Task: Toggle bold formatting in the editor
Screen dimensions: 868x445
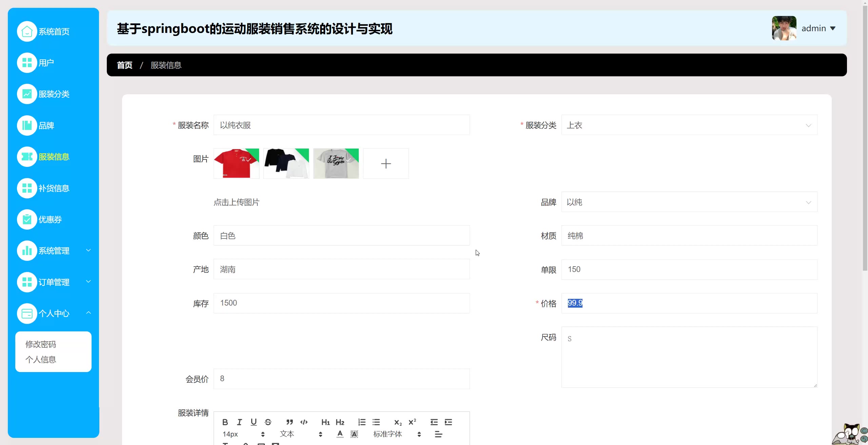Action: point(225,422)
